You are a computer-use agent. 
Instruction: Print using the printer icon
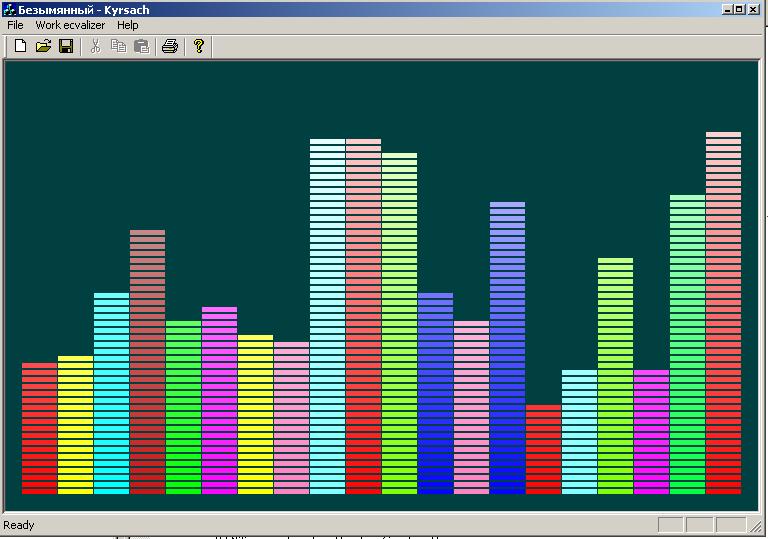click(x=170, y=46)
